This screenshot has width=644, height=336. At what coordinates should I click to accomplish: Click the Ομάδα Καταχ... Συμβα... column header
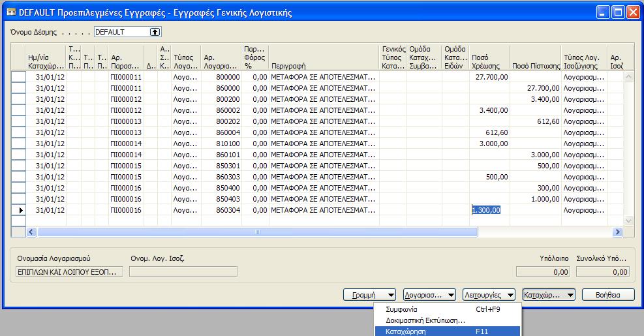click(x=424, y=57)
